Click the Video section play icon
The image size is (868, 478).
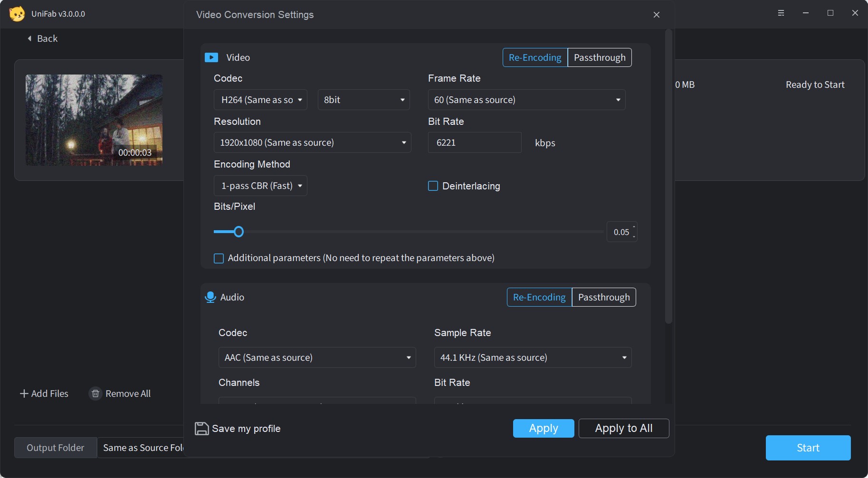(211, 57)
